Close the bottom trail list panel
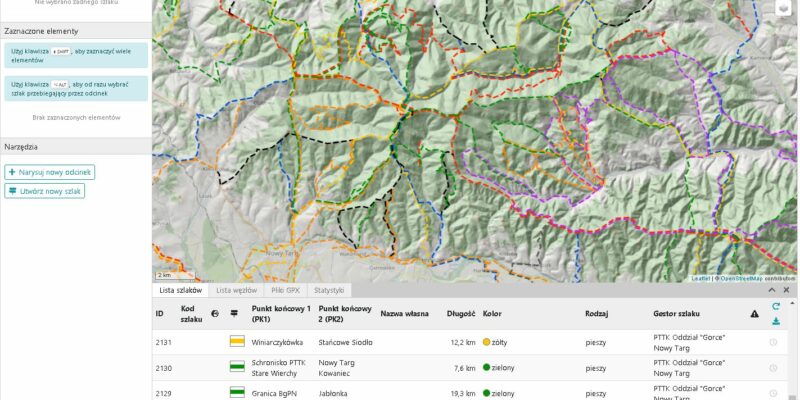 coord(786,290)
